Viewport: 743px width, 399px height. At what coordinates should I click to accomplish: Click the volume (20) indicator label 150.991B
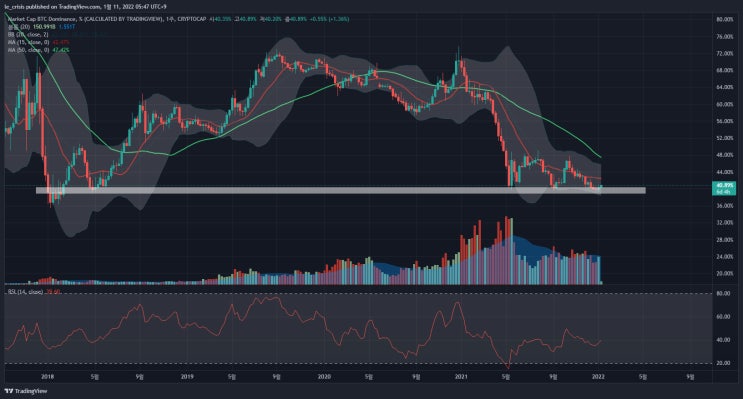point(44,27)
